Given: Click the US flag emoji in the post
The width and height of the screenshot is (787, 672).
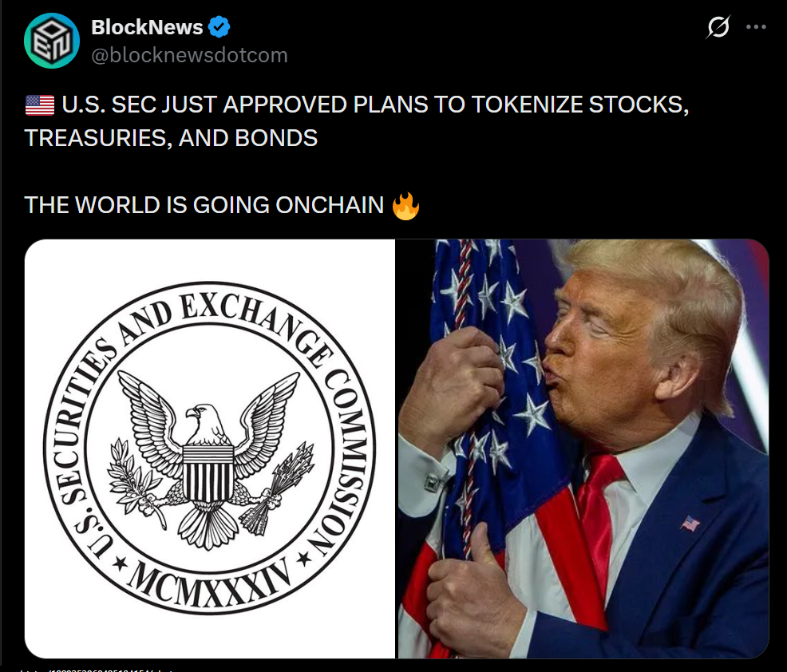Looking at the screenshot, I should [x=40, y=105].
